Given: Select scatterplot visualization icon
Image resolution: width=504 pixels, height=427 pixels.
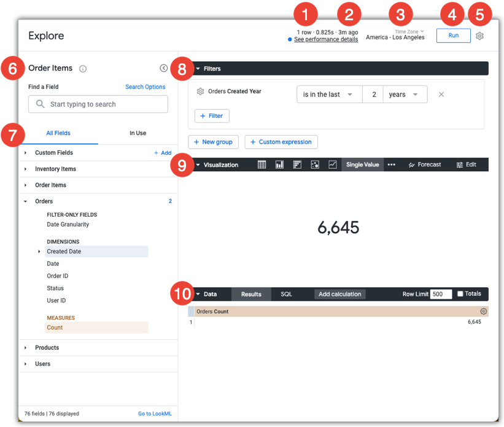Looking at the screenshot, I should tap(315, 164).
